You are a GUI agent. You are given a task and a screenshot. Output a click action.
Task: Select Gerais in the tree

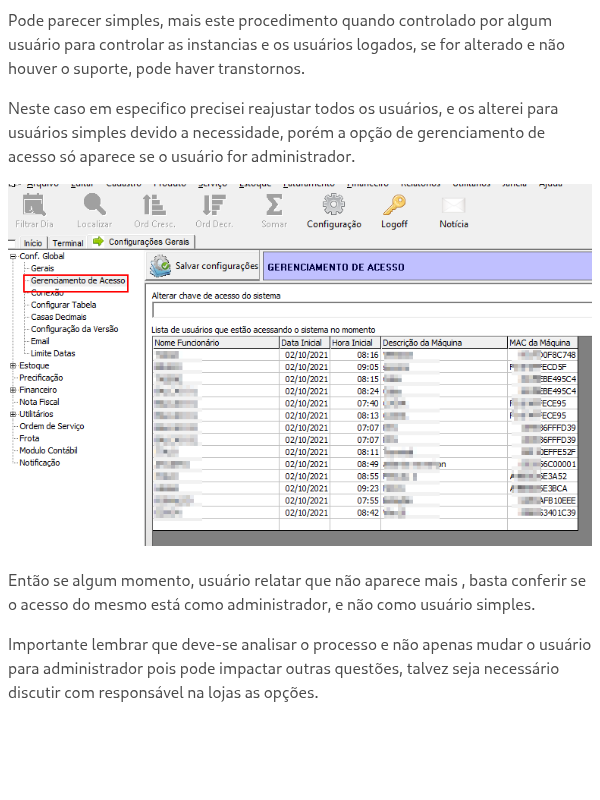42,268
